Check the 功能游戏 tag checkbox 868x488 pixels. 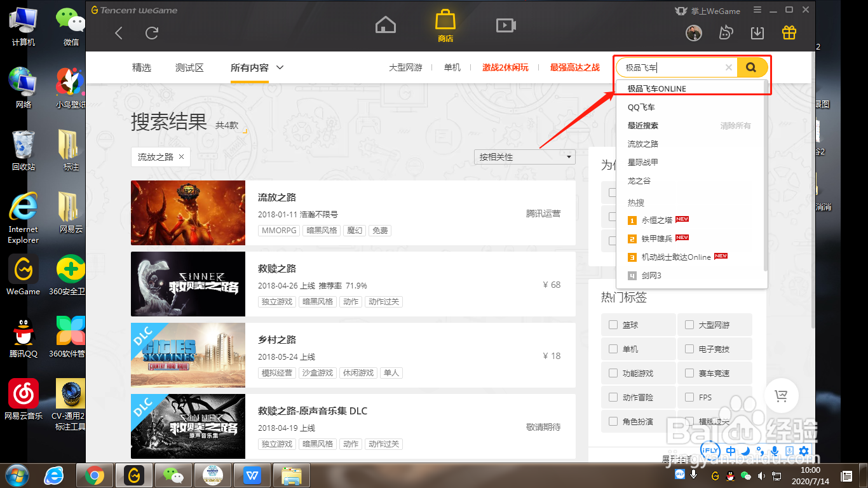[613, 373]
